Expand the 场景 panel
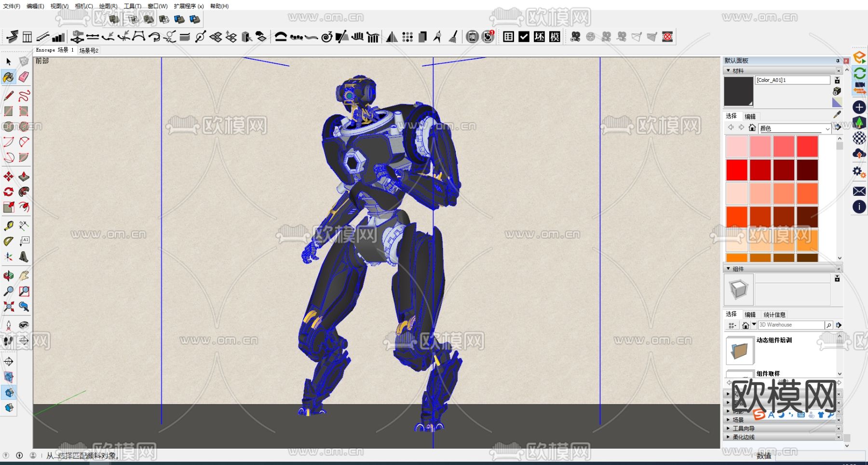The image size is (868, 465). pyautogui.click(x=738, y=420)
